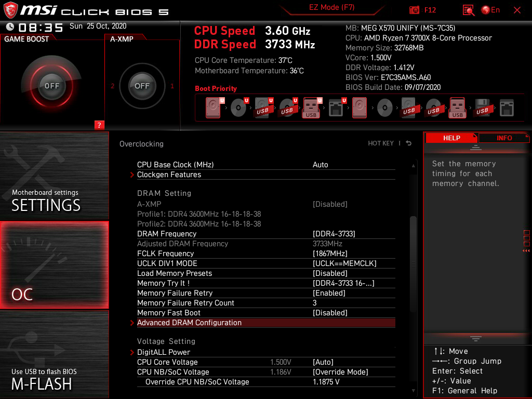Select the floppy USB boot device icon

click(x=482, y=108)
